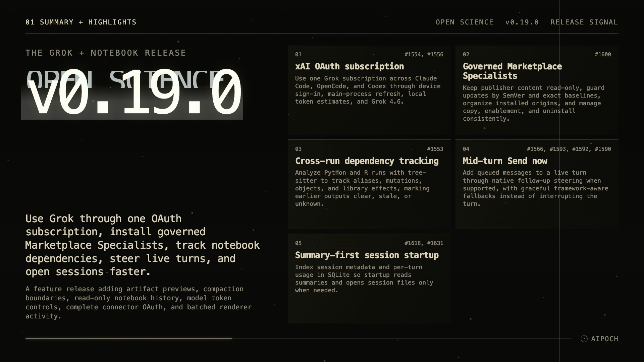The width and height of the screenshot is (644, 362).
Task: Open the 'xAI OAuth subscription' card title
Action: [x=350, y=66]
